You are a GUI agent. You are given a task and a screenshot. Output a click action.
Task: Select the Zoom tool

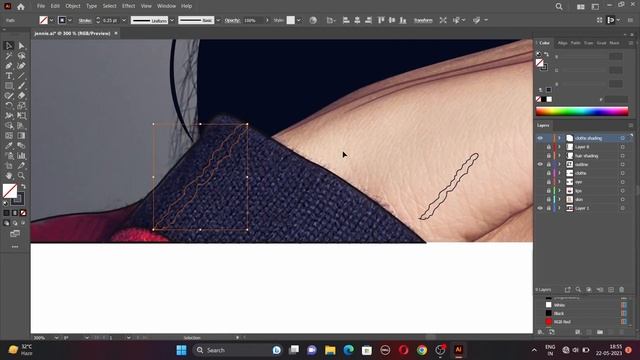[x=21, y=176]
